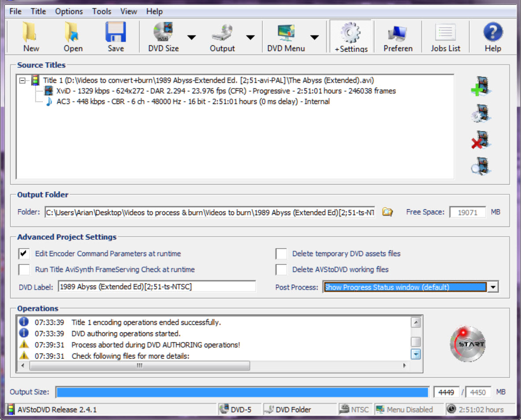521x420 pixels.
Task: Click the output Folder path field
Action: [210, 212]
